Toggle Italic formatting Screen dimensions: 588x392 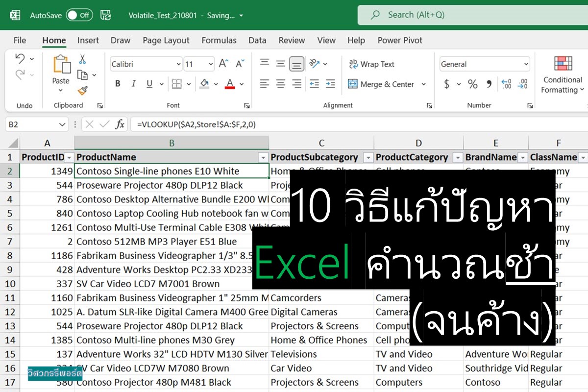tap(133, 84)
